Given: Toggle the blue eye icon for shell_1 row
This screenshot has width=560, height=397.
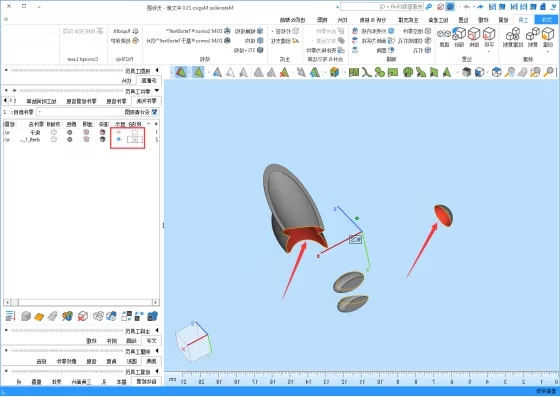Looking at the screenshot, I should [x=119, y=140].
